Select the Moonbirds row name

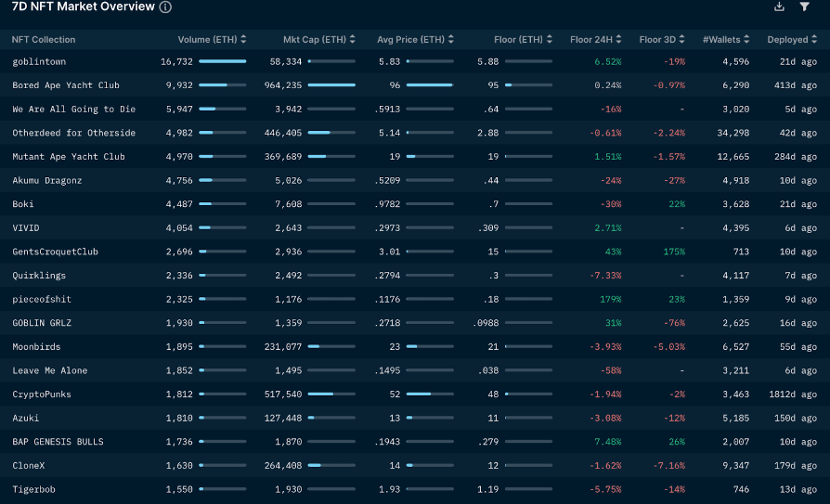(x=36, y=347)
